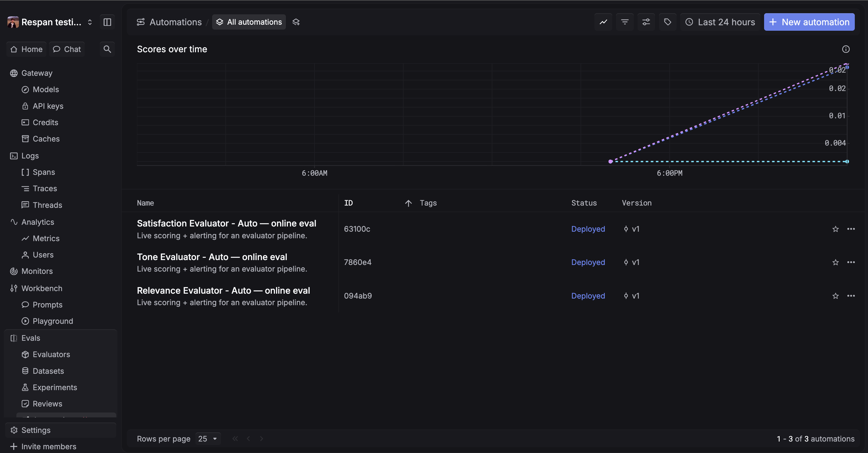Click the ID value 63100c
Screen dimensions: 868x453
(x=357, y=229)
